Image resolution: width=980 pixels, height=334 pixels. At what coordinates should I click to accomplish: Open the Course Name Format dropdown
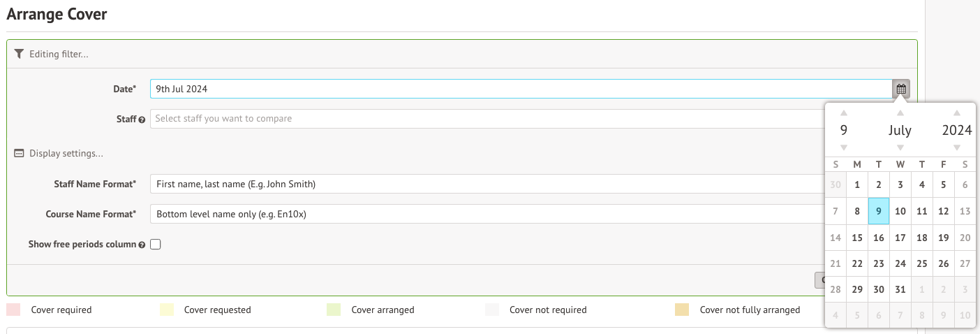point(487,214)
